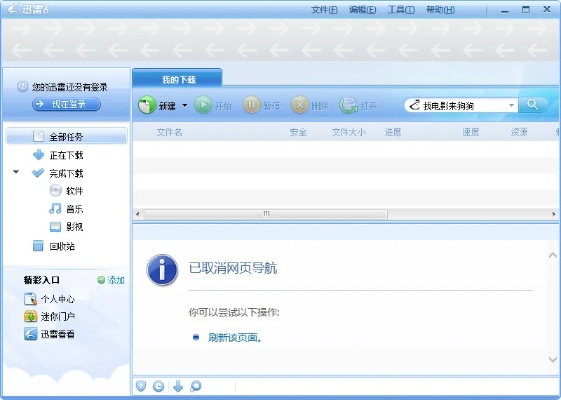Click the magnifier icon in status bar
Screen dimensions: 561x400
pyautogui.click(x=196, y=386)
